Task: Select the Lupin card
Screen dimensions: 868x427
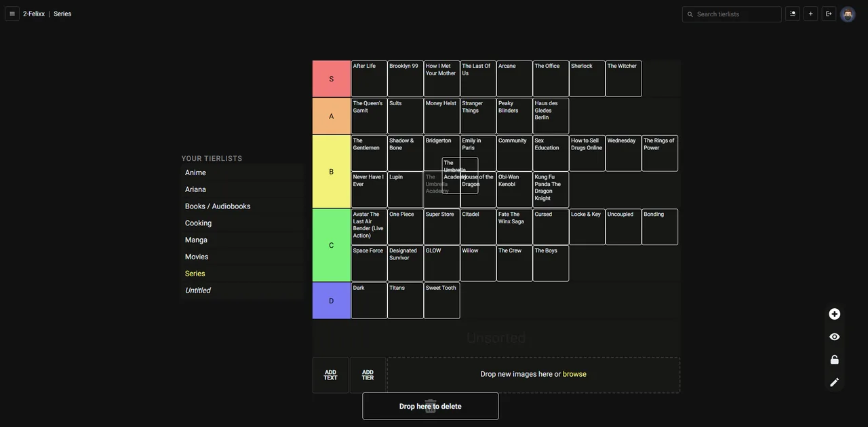Action: point(406,189)
